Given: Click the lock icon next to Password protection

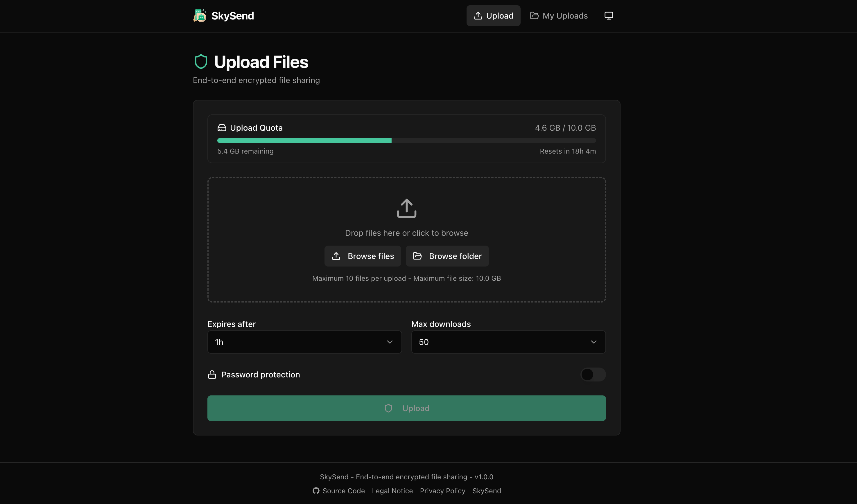Looking at the screenshot, I should coord(212,375).
